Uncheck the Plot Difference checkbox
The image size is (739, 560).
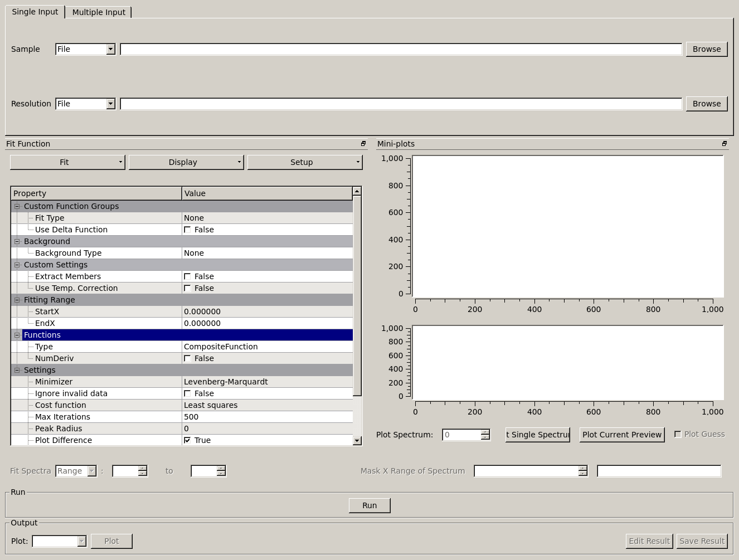pyautogui.click(x=188, y=440)
